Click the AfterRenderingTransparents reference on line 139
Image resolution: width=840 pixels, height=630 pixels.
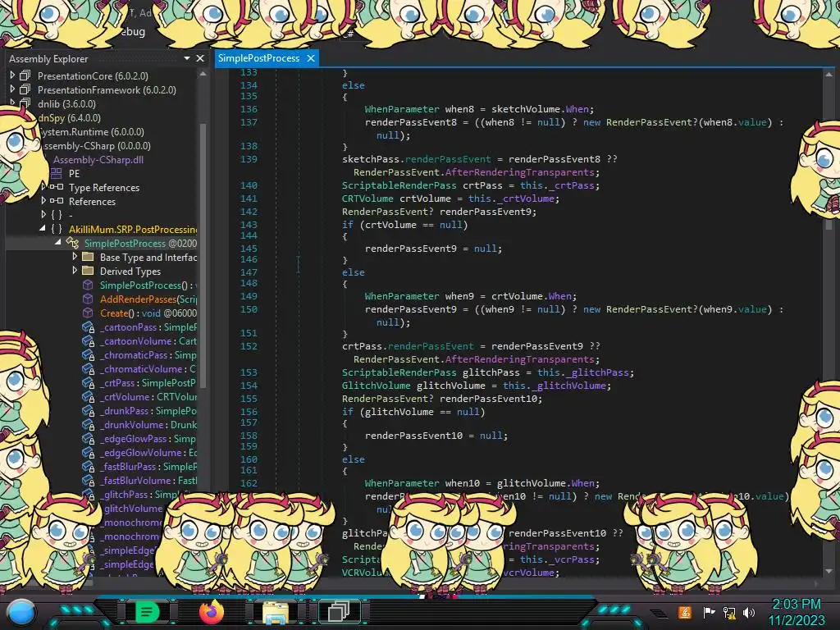[x=519, y=172]
